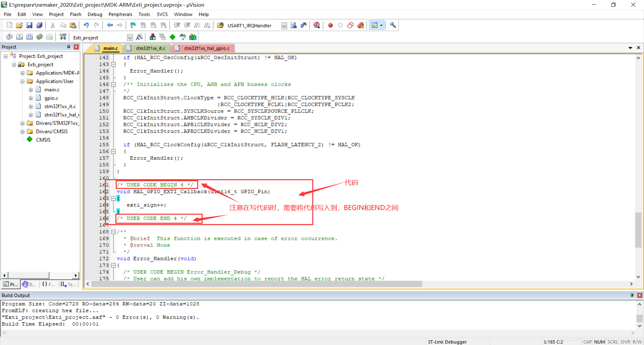Close the Build Output panel

tap(640, 295)
